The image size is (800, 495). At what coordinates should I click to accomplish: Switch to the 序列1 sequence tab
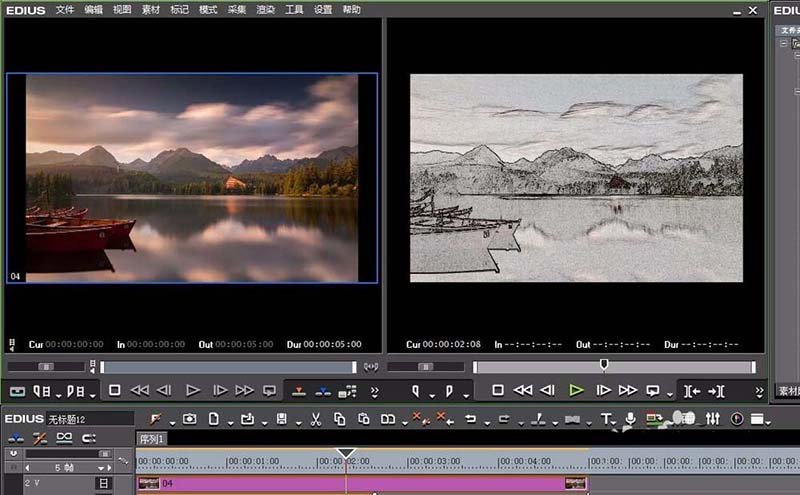pos(152,439)
